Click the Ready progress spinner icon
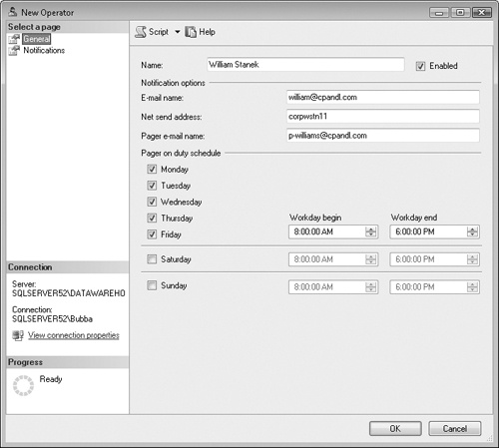Screen dimensions: 499x448 [x=23, y=385]
